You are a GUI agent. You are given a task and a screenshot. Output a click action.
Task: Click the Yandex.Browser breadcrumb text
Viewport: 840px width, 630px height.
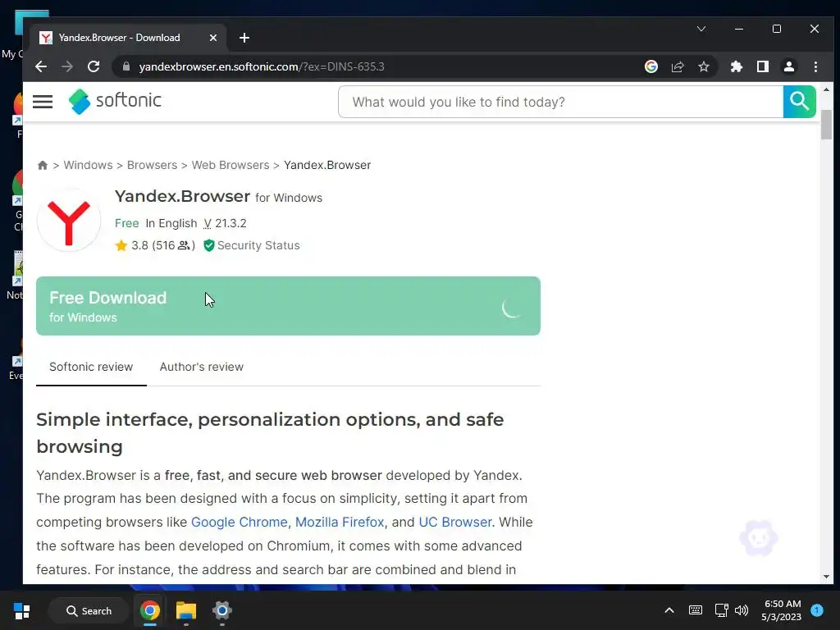click(327, 165)
